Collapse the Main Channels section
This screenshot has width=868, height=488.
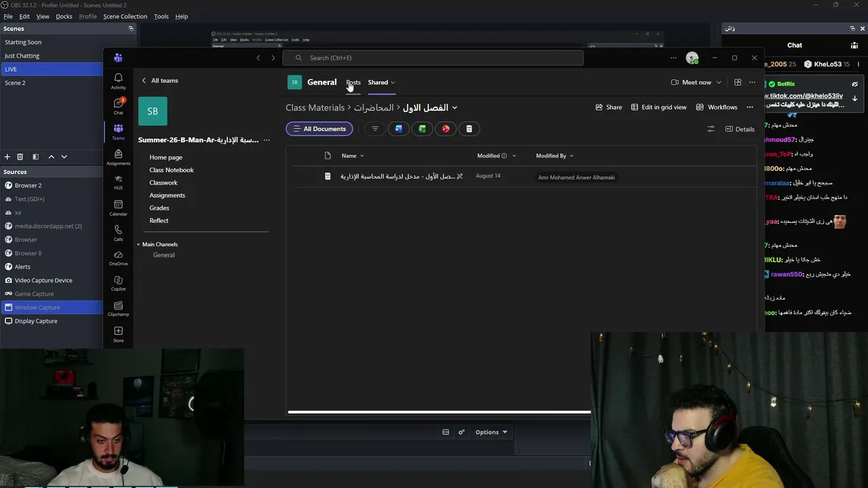click(138, 244)
